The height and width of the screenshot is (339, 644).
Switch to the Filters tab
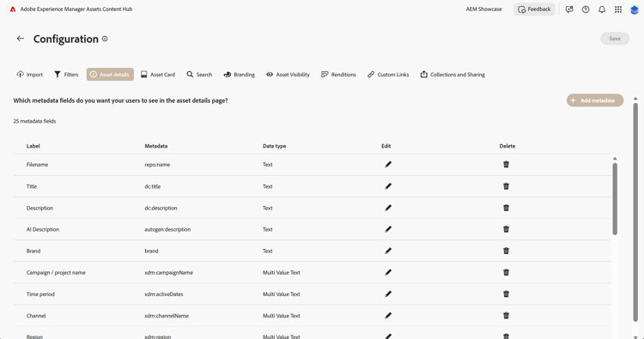point(66,75)
